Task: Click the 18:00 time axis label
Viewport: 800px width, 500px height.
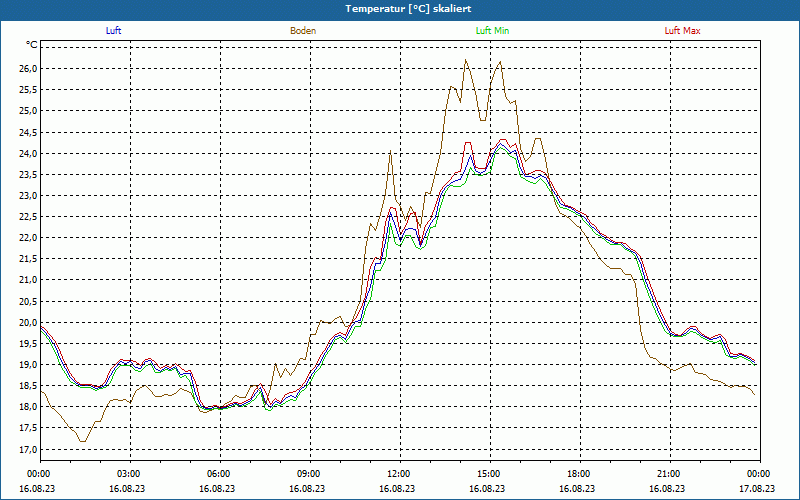Action: coord(580,474)
